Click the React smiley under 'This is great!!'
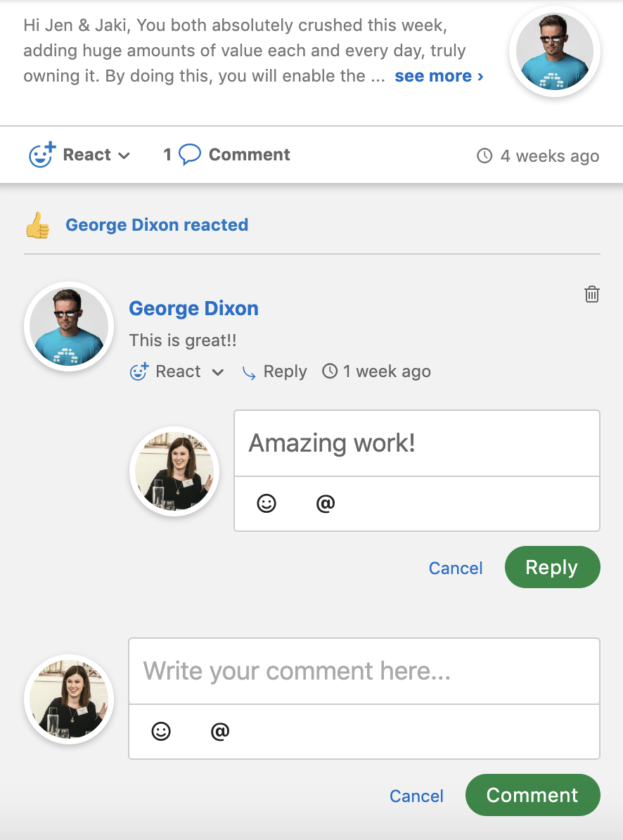This screenshot has height=840, width=623. click(x=139, y=371)
